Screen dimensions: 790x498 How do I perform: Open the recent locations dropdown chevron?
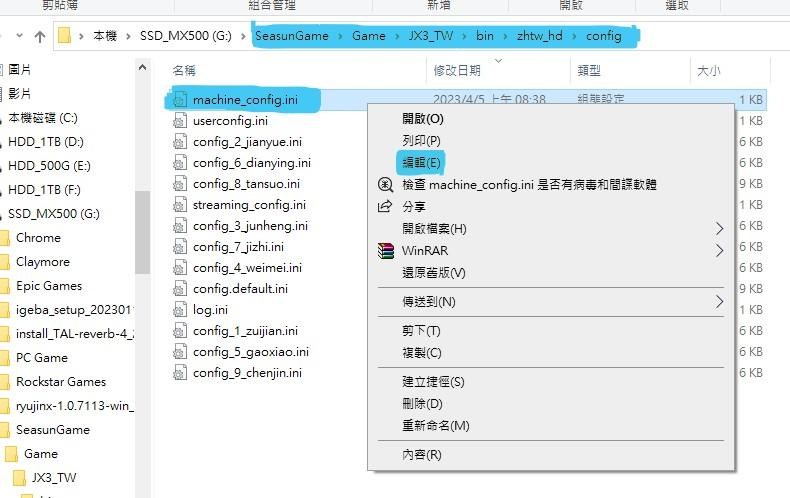click(20, 36)
